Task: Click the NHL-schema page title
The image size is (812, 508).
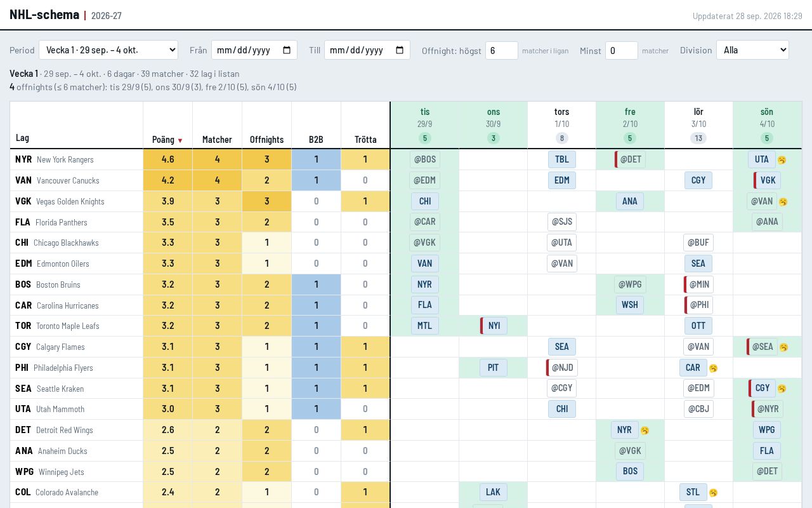Action: [44, 15]
